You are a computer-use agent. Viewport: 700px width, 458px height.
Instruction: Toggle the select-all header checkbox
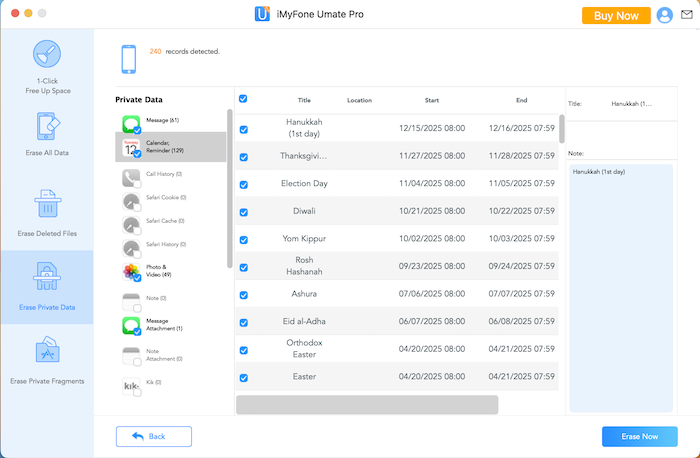pos(243,99)
